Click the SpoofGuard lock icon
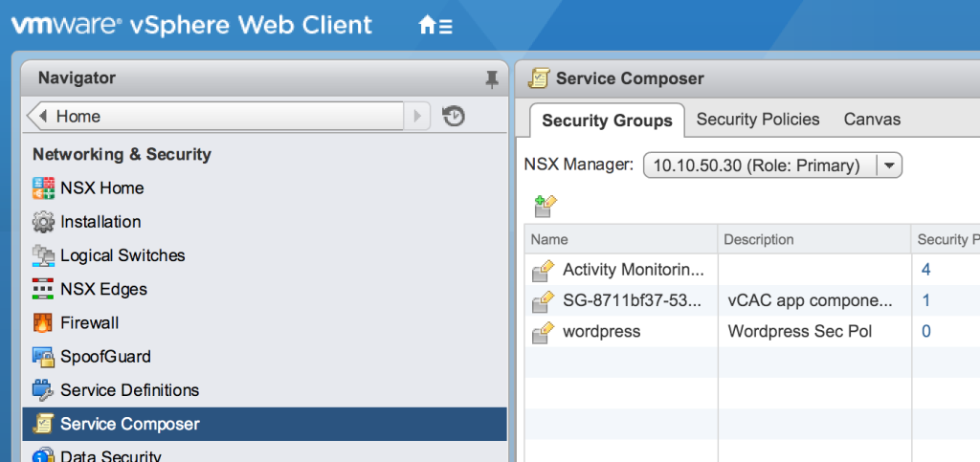Image resolution: width=980 pixels, height=462 pixels. click(x=43, y=357)
